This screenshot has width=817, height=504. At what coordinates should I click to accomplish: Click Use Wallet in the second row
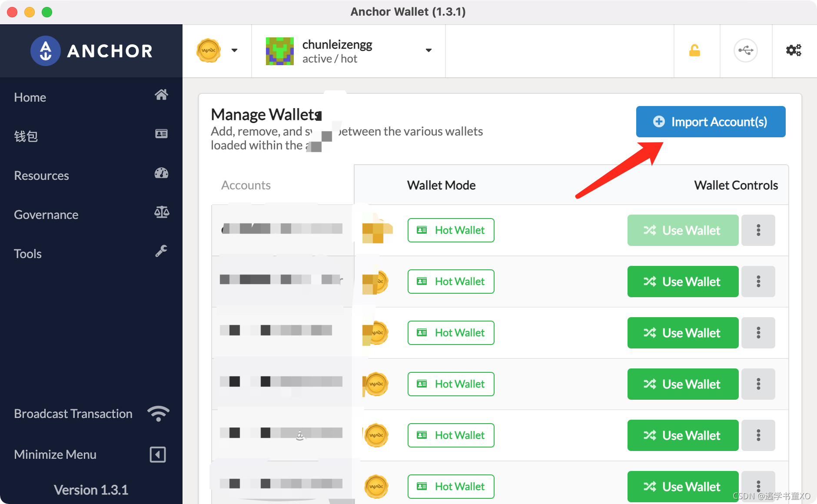coord(683,282)
